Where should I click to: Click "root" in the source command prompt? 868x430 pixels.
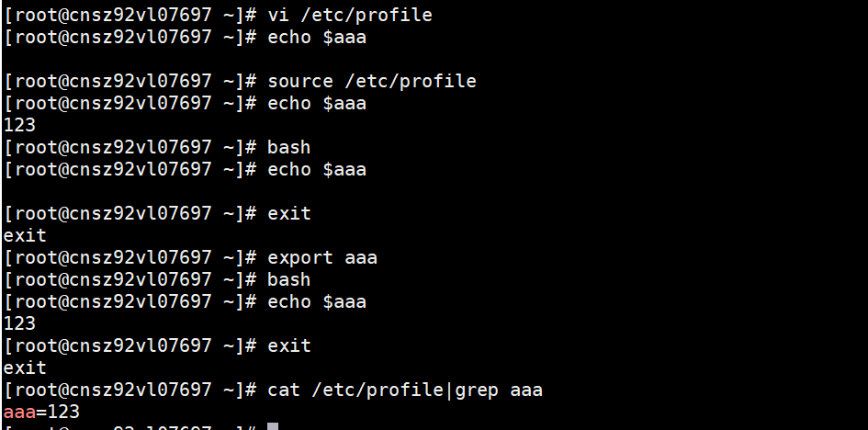tap(36, 81)
